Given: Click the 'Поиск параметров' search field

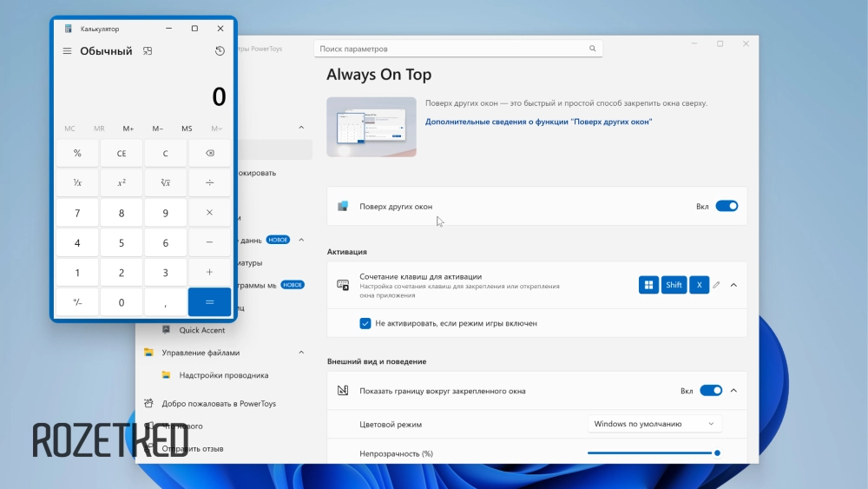Looking at the screenshot, I should pyautogui.click(x=451, y=49).
